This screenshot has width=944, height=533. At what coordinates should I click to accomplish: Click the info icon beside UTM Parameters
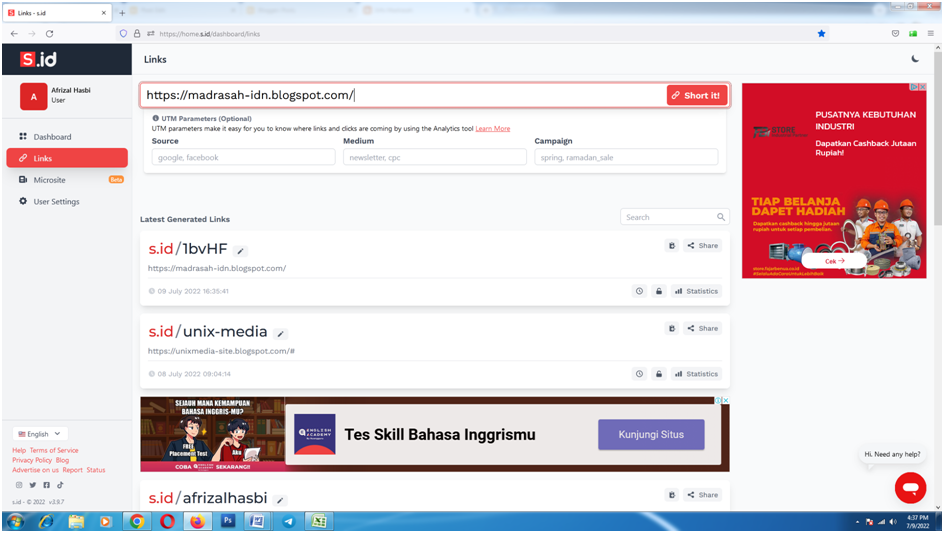(155, 119)
